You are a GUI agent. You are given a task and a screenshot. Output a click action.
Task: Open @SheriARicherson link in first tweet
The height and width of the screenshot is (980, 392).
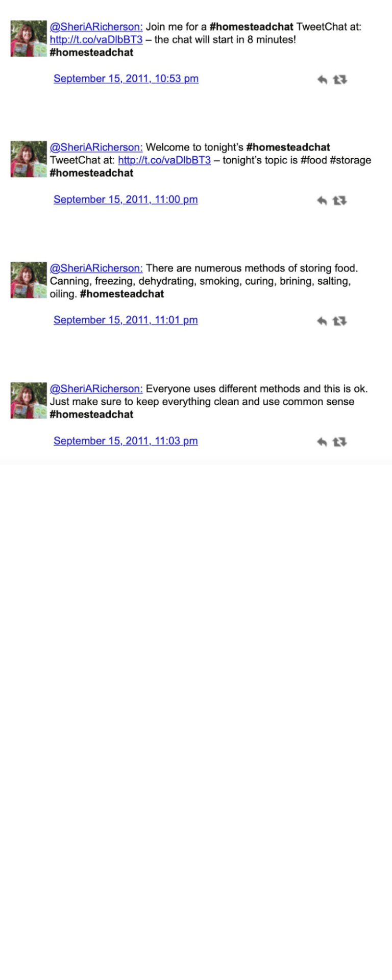96,27
